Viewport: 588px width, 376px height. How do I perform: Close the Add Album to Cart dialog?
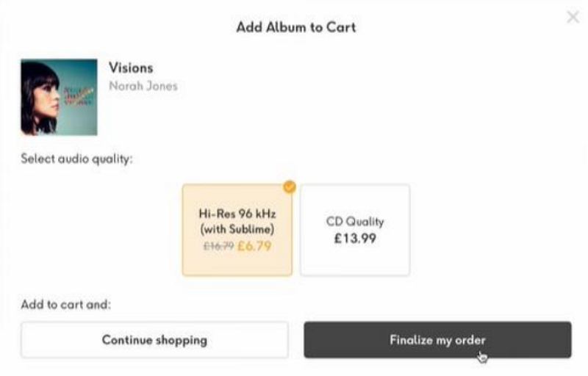(x=573, y=17)
